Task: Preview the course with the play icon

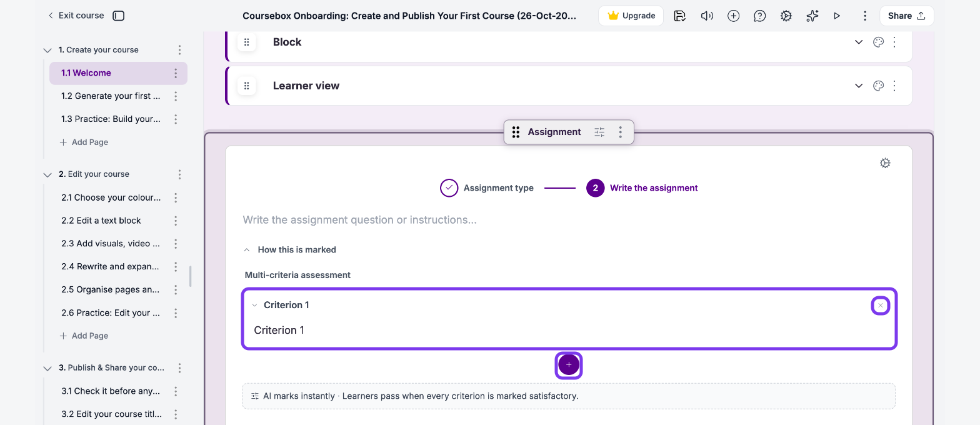Action: (x=837, y=16)
